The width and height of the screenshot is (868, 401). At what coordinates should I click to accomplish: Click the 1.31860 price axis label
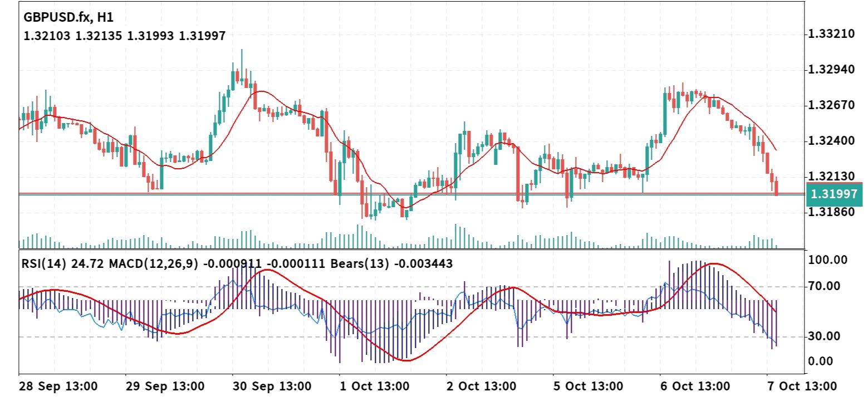[831, 212]
